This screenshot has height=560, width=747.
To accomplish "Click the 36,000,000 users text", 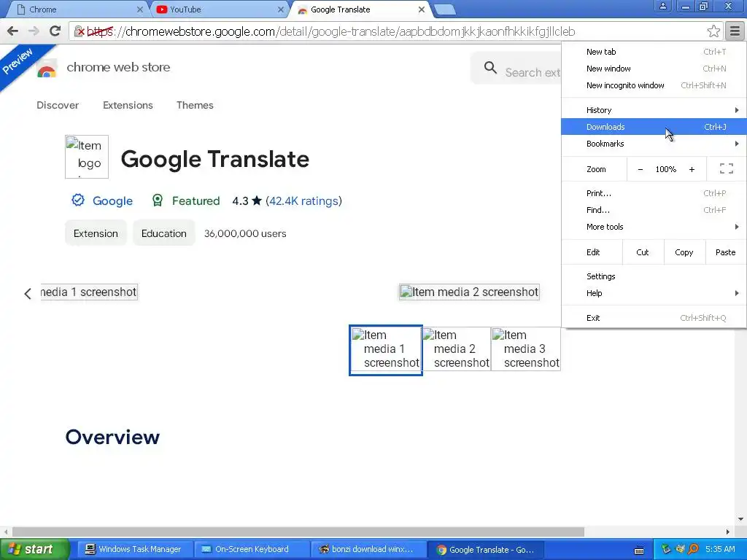I will point(245,233).
